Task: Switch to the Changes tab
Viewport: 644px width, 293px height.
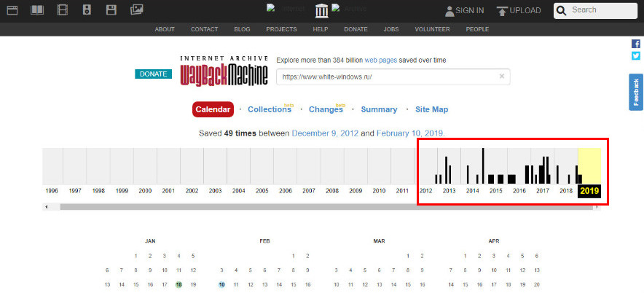Action: pos(326,109)
